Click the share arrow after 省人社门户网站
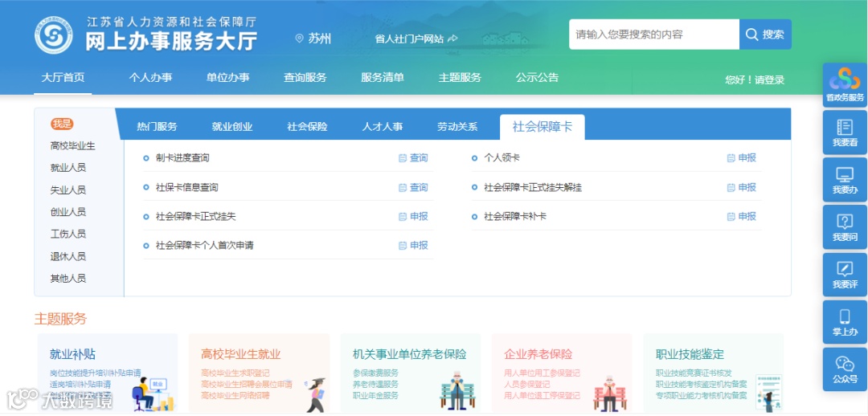Viewport: 868px width, 416px height. [452, 39]
